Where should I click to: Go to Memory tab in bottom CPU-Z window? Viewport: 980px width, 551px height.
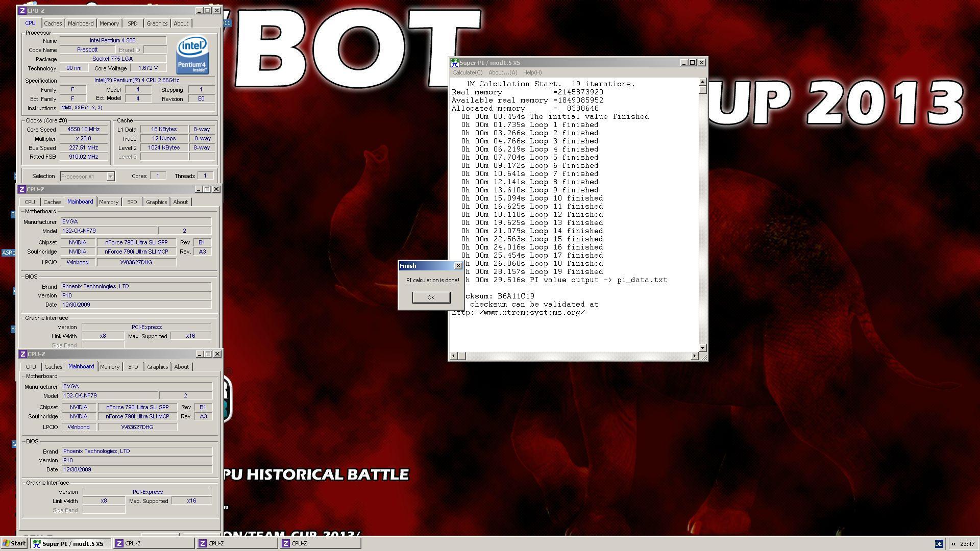click(110, 367)
